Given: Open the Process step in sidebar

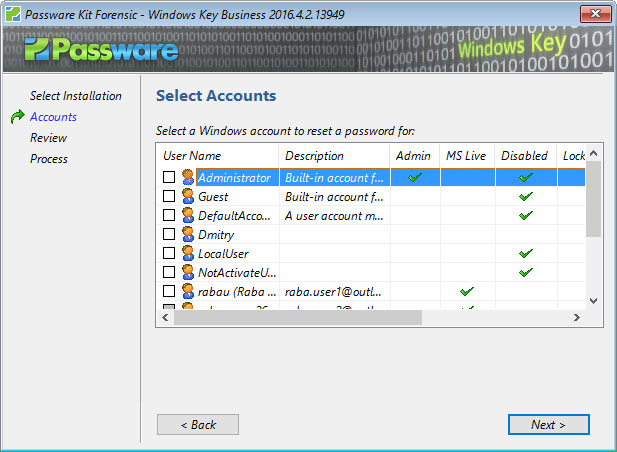Looking at the screenshot, I should pos(49,159).
